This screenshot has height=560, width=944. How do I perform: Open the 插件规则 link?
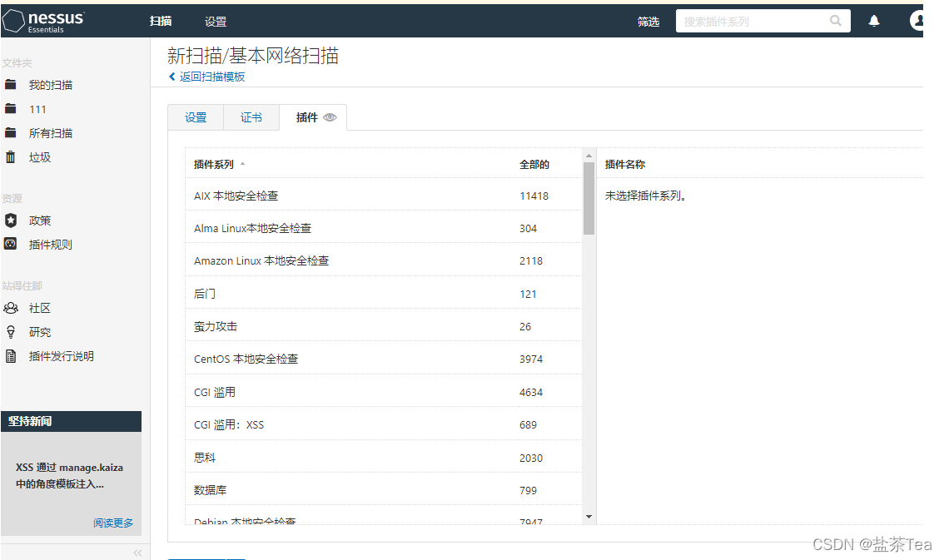51,244
